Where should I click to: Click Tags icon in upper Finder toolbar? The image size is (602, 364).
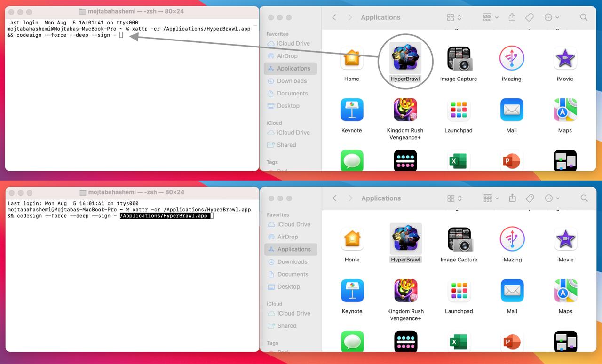coord(529,17)
